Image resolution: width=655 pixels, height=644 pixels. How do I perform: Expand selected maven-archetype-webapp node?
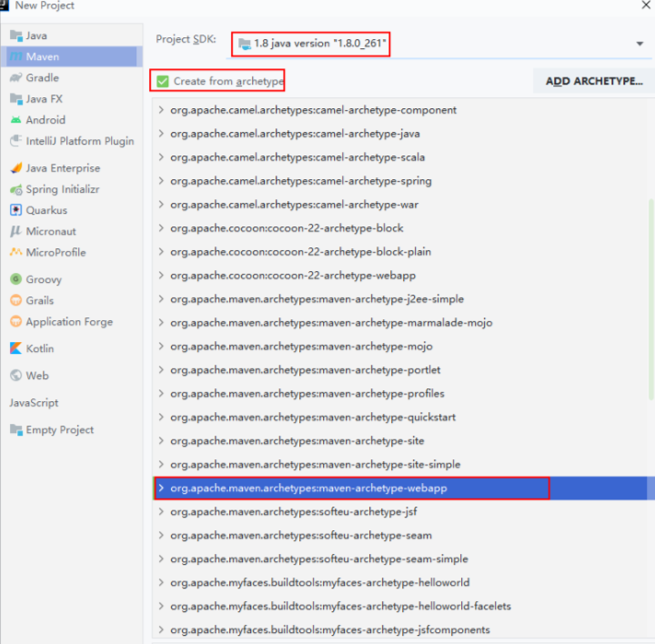(x=161, y=488)
